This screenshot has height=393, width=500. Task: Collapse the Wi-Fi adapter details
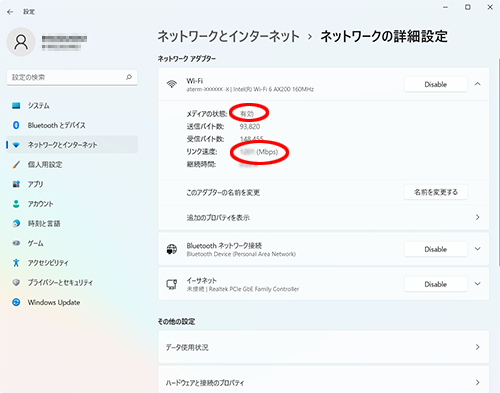[x=478, y=84]
